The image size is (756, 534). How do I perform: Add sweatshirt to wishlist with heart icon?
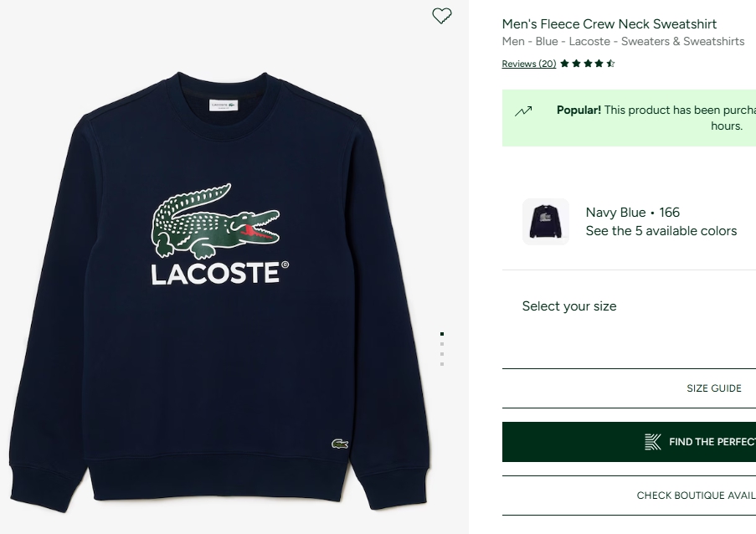(x=441, y=16)
